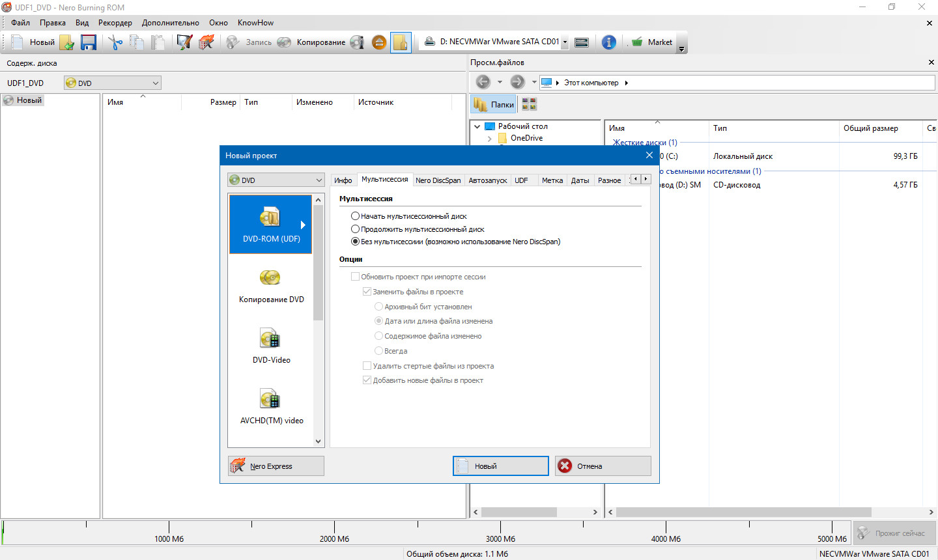Click the Back arrow in the file browser
Viewport: 938px width, 560px height.
(483, 82)
